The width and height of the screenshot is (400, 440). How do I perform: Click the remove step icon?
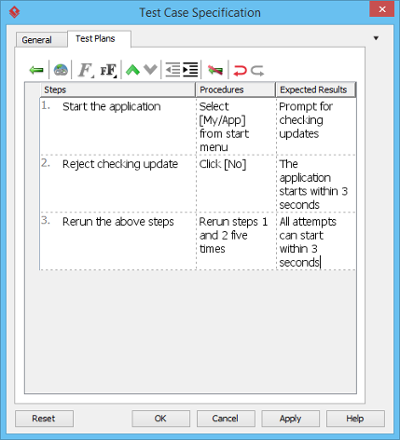[215, 70]
